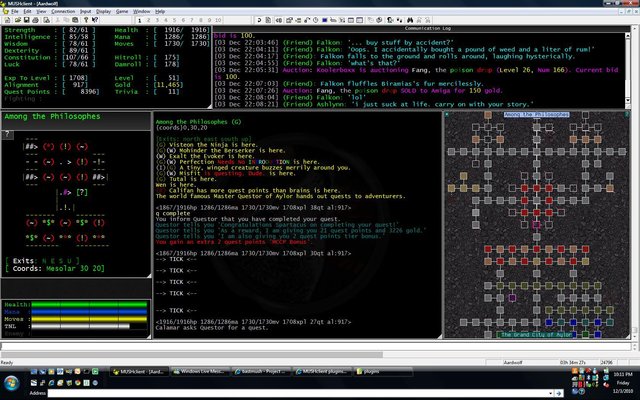Click the white TNL progress bar
The height and width of the screenshot is (400, 640).
point(80,327)
